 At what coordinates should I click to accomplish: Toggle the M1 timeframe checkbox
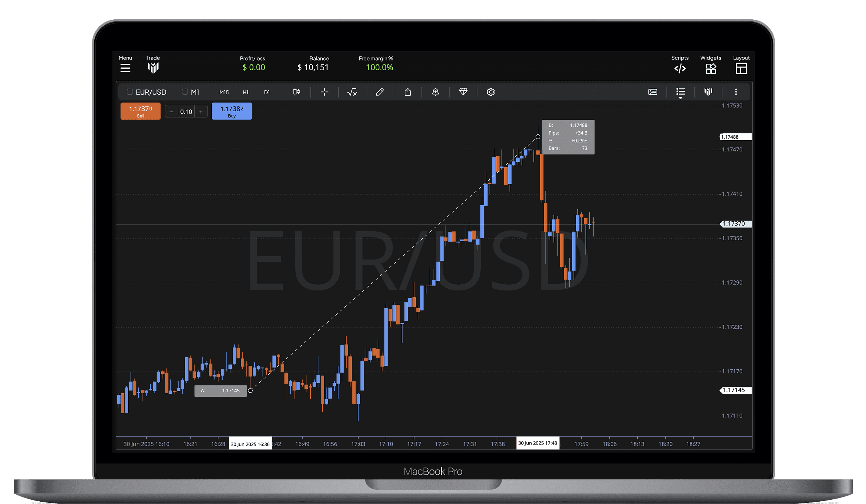185,92
